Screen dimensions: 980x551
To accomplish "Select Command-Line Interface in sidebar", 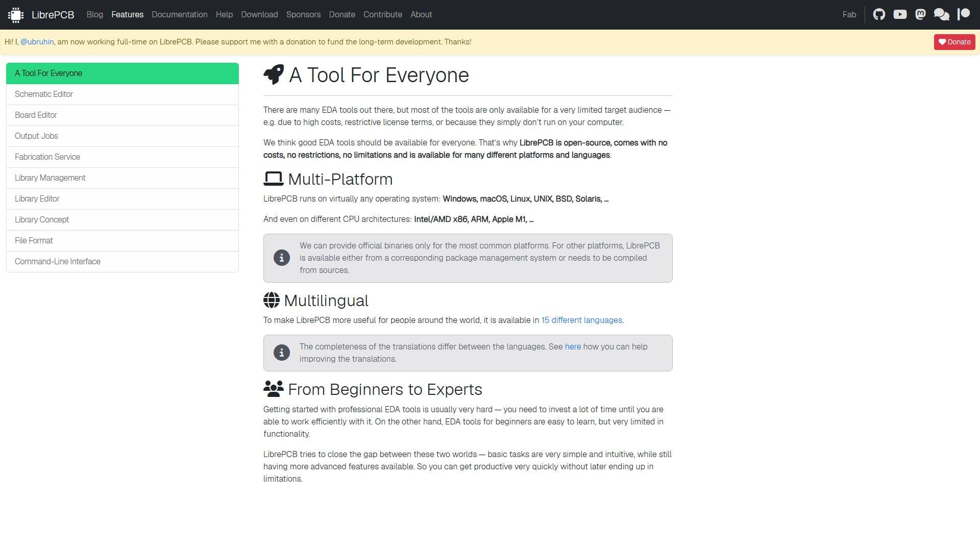I will click(122, 262).
